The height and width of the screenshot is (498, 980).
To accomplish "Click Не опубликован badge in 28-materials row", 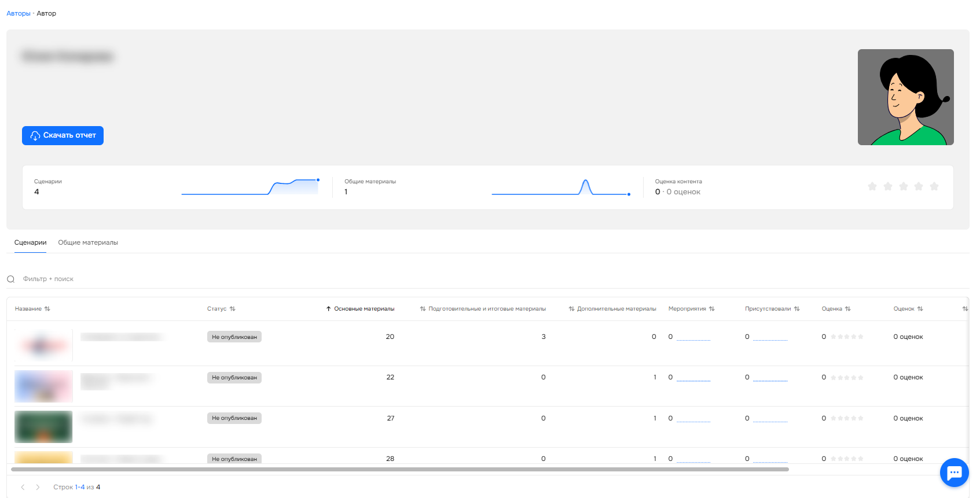I will pyautogui.click(x=234, y=459).
